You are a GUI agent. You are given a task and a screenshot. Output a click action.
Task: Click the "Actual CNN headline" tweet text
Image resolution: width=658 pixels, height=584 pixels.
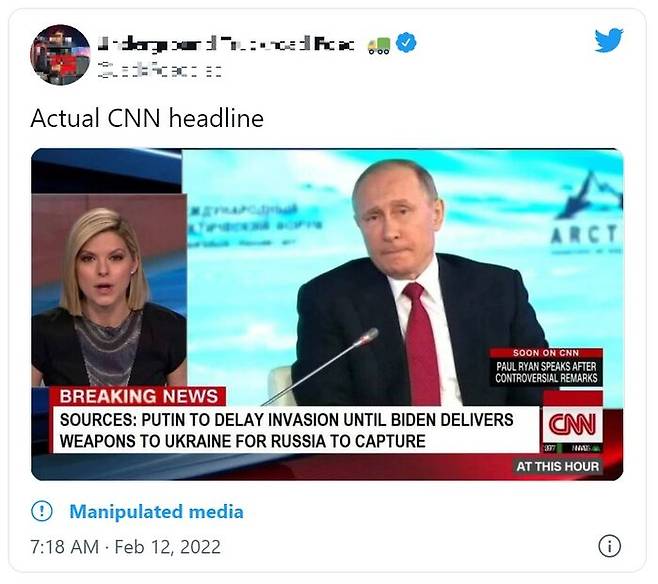(x=147, y=118)
